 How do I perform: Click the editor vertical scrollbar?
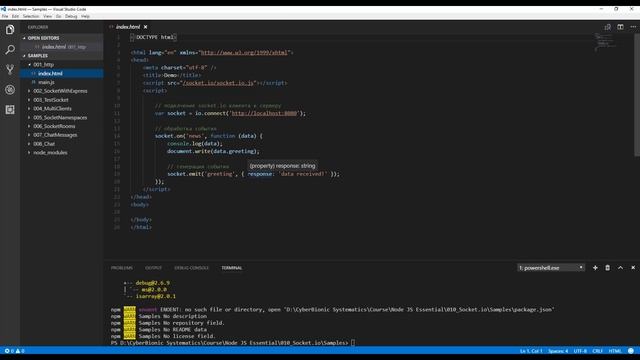pyautogui.click(x=637, y=95)
